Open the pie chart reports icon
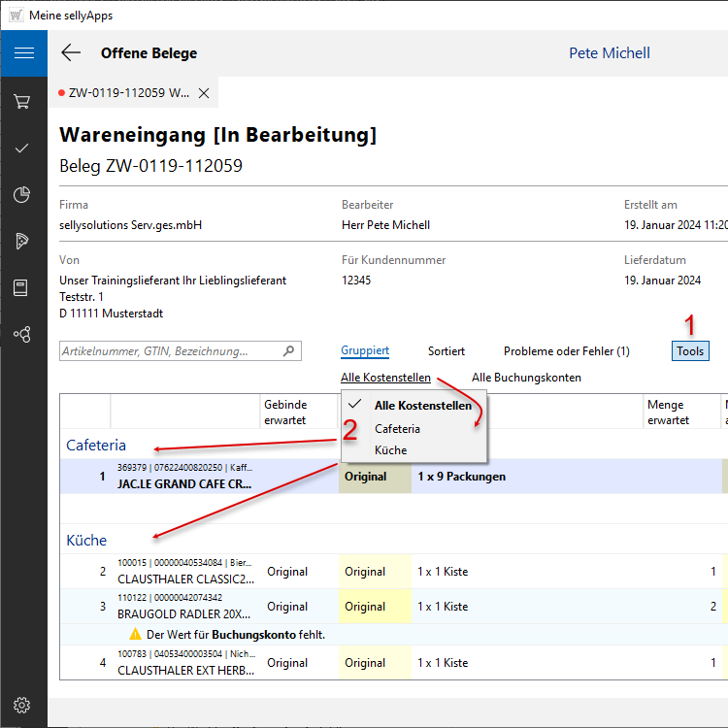Screen dimensions: 728x728 pyautogui.click(x=22, y=195)
